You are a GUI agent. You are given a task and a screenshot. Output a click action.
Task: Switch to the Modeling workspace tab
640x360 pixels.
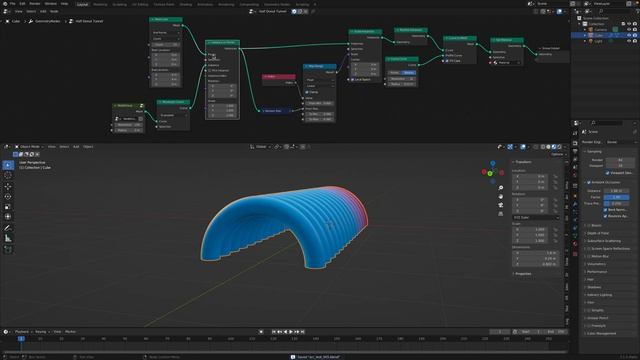point(100,4)
